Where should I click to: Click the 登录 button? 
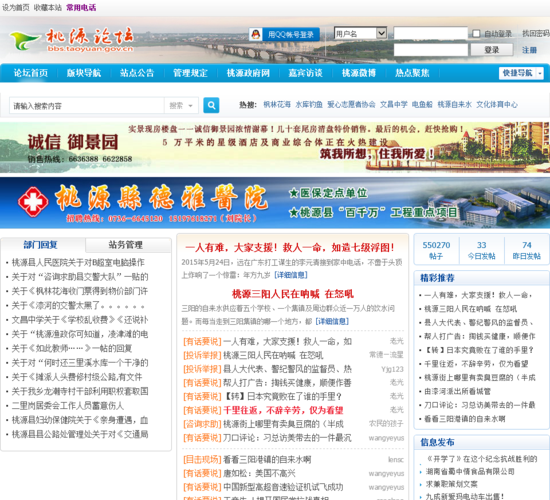coord(491,50)
